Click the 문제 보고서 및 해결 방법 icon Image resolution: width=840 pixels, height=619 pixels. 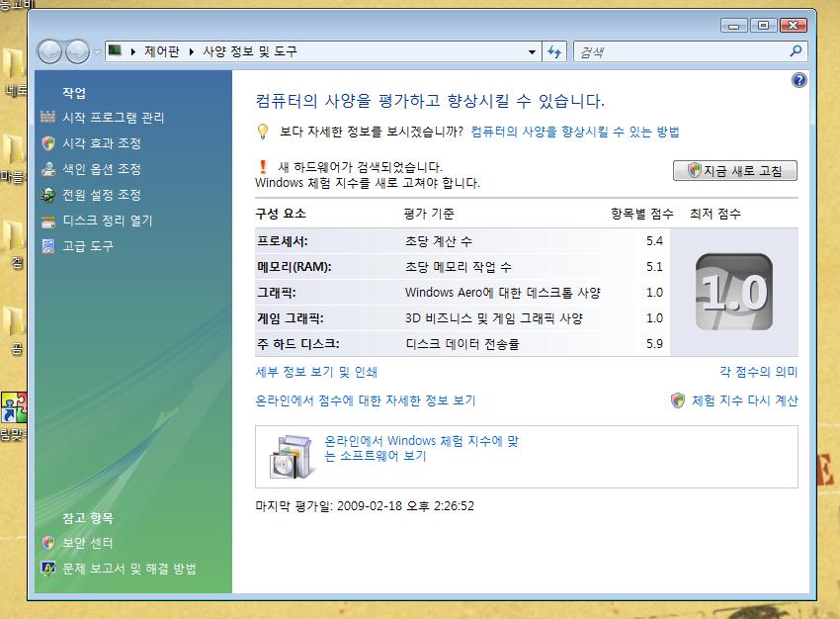48,569
